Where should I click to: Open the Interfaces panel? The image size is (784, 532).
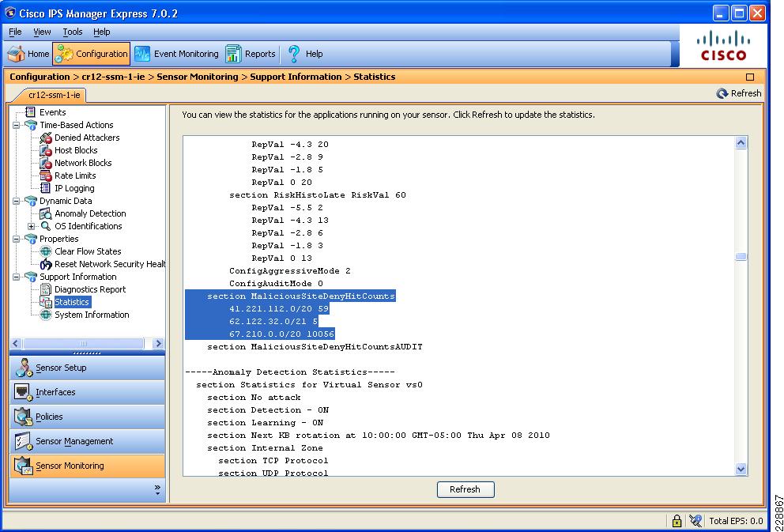pyautogui.click(x=88, y=393)
